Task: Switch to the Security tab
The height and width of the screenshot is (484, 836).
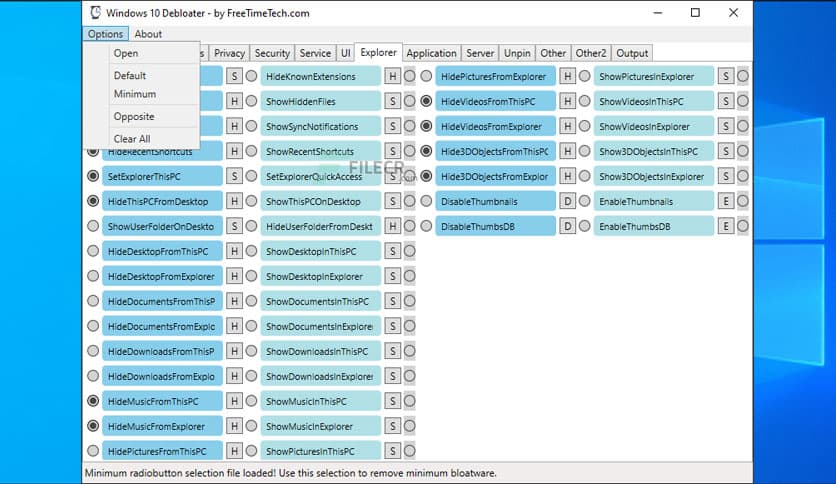Action: (x=272, y=53)
